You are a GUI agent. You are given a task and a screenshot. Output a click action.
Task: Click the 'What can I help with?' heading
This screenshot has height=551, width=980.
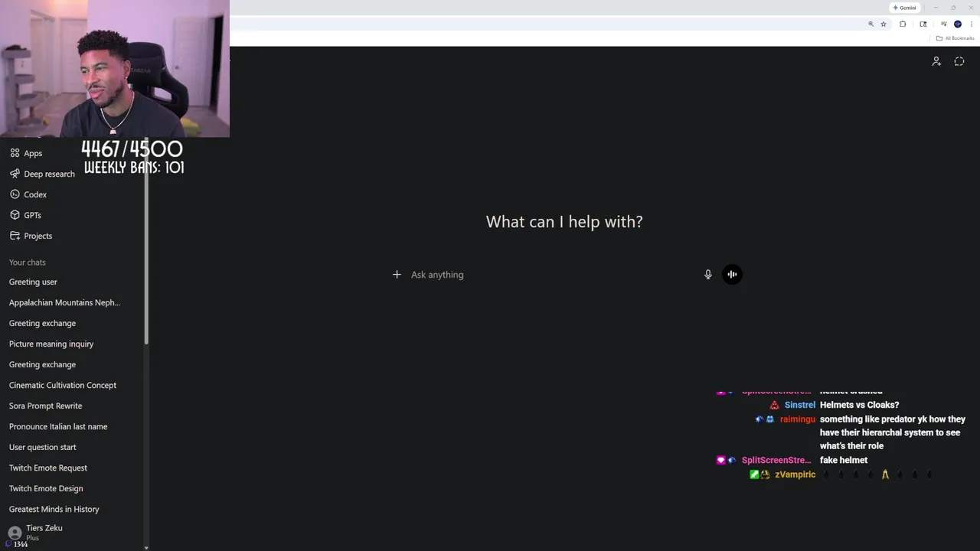(564, 222)
